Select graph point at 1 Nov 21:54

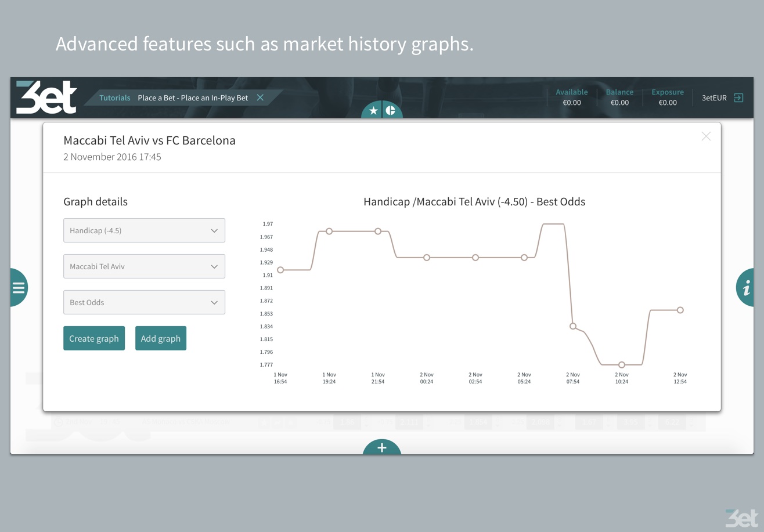point(378,231)
